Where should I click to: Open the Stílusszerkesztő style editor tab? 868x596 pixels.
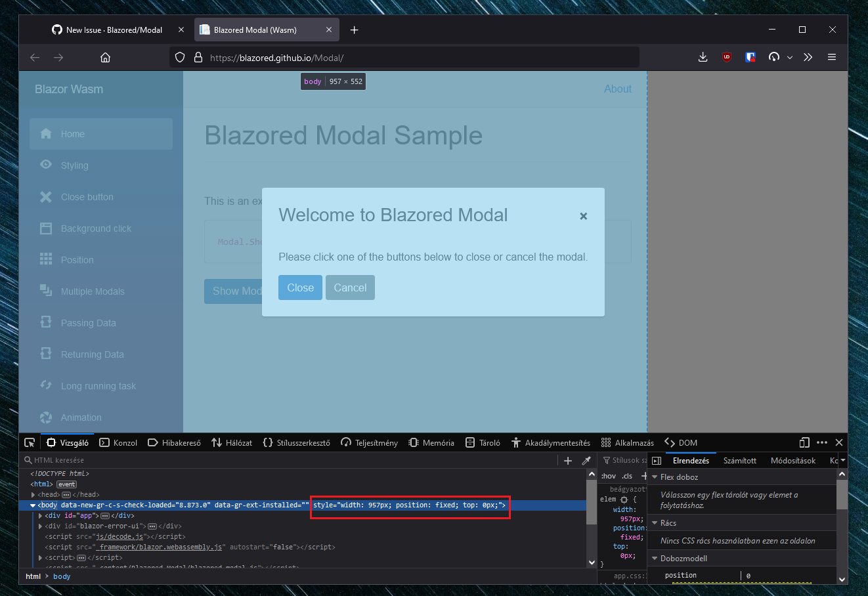(x=296, y=443)
